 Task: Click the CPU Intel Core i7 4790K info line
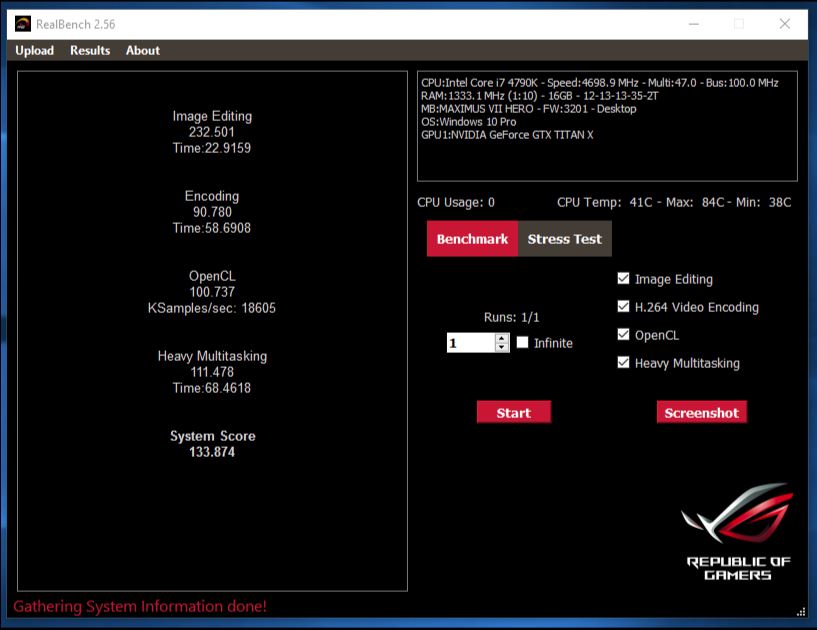[600, 83]
